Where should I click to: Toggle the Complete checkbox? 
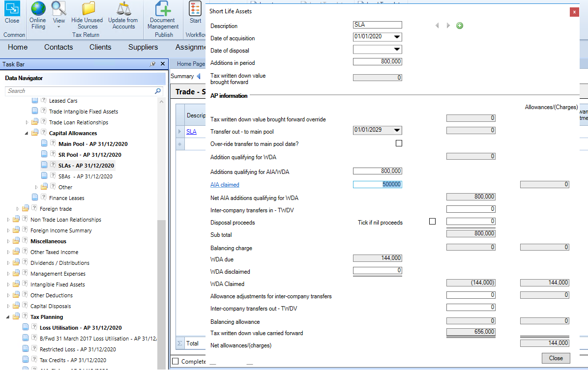[175, 361]
